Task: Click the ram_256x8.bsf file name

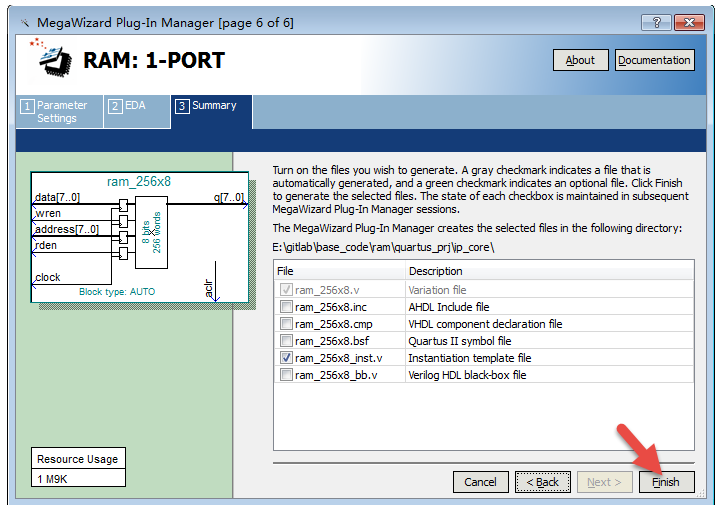Action: pos(332,341)
